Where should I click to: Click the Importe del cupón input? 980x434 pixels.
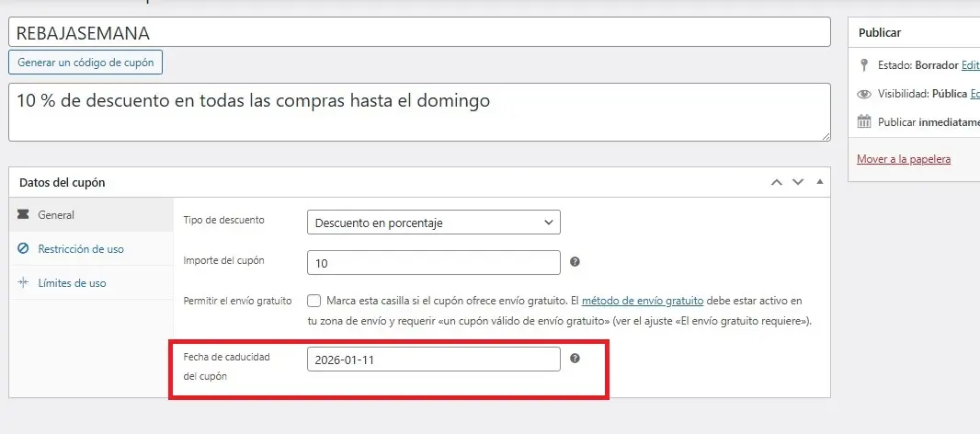(433, 263)
